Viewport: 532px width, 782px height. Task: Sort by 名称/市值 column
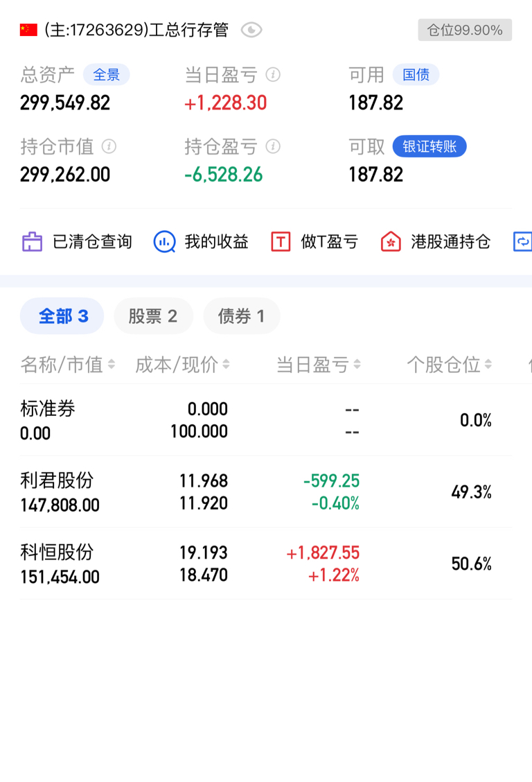pos(68,365)
